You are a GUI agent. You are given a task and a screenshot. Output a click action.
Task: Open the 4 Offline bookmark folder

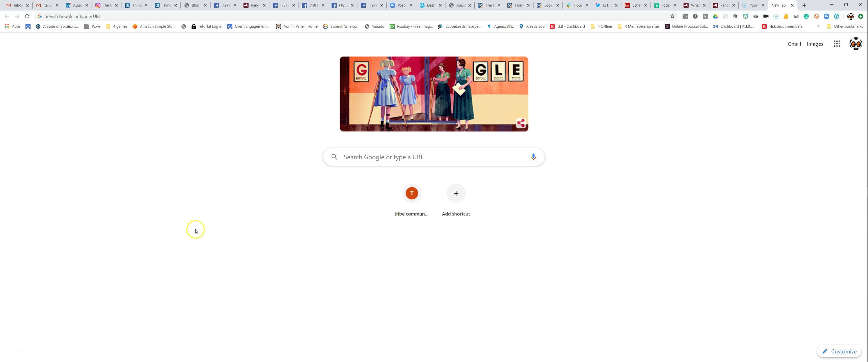pos(601,26)
